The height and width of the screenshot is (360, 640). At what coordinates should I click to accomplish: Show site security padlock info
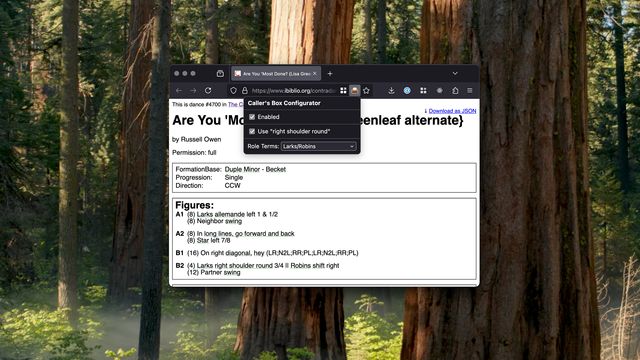click(245, 91)
